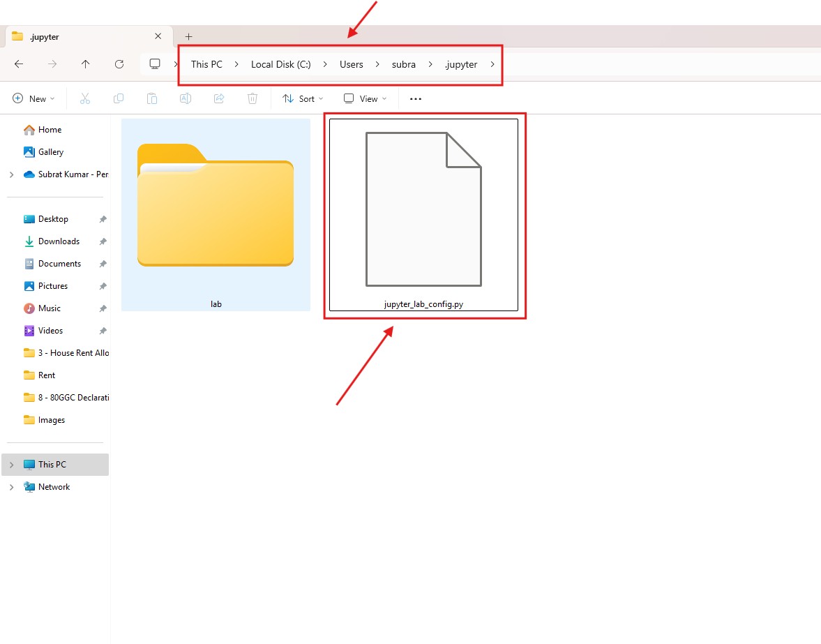Click the Rename icon in toolbar
This screenshot has width=821, height=644.
186,99
